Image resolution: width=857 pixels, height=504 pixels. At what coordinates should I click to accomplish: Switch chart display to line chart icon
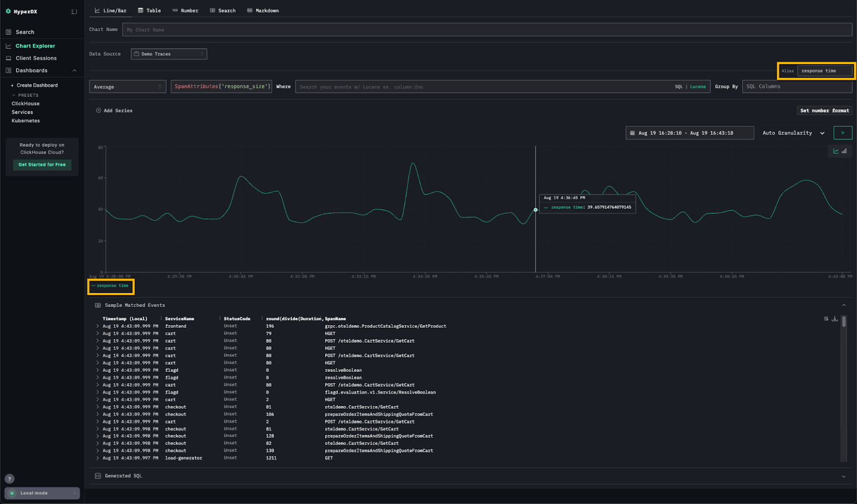[836, 151]
